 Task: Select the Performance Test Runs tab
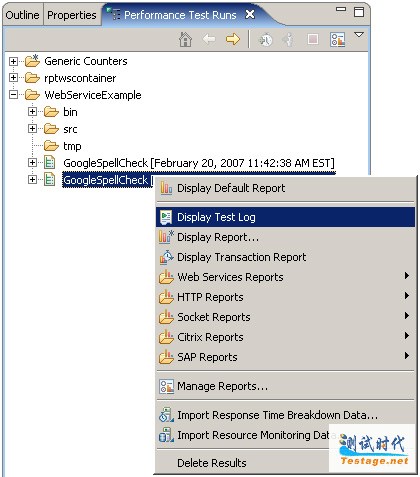[x=180, y=15]
